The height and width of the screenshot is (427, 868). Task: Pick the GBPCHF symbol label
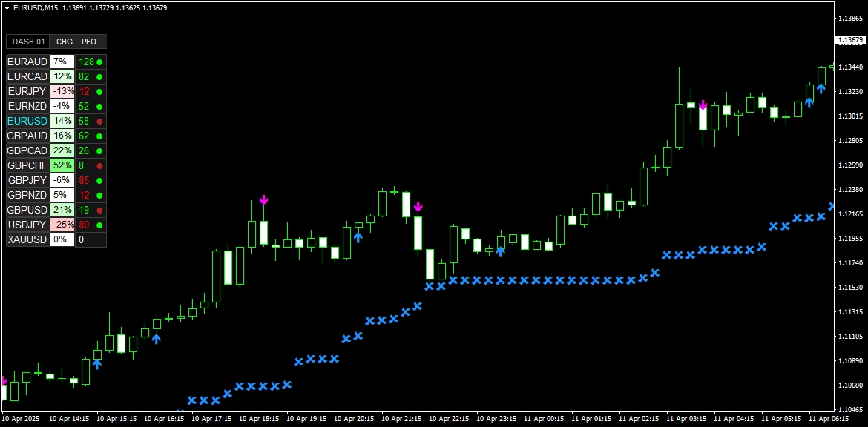pyautogui.click(x=27, y=165)
